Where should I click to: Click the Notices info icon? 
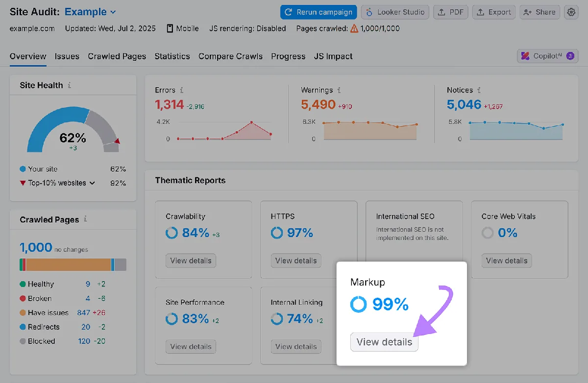(x=479, y=90)
